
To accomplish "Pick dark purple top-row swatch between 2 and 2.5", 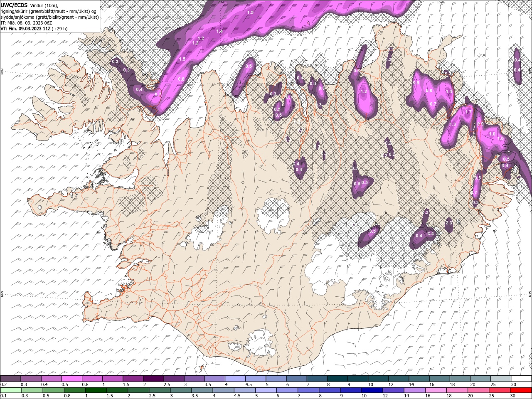I will [154, 379].
